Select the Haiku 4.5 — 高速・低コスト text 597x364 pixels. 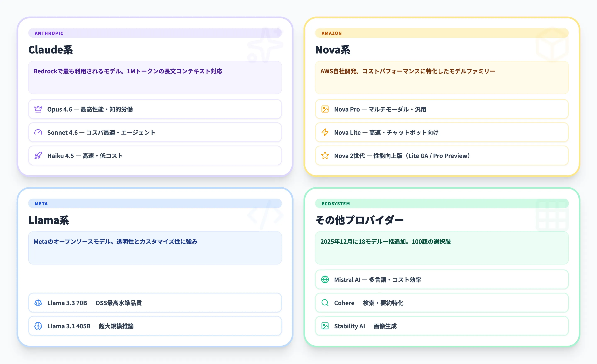pyautogui.click(x=85, y=156)
